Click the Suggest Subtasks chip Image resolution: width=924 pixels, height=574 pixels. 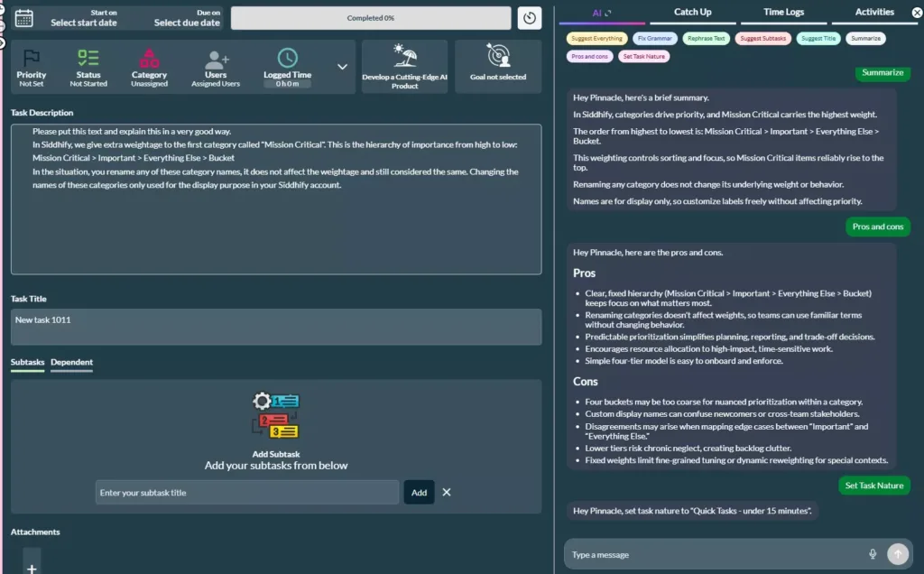[x=763, y=38]
